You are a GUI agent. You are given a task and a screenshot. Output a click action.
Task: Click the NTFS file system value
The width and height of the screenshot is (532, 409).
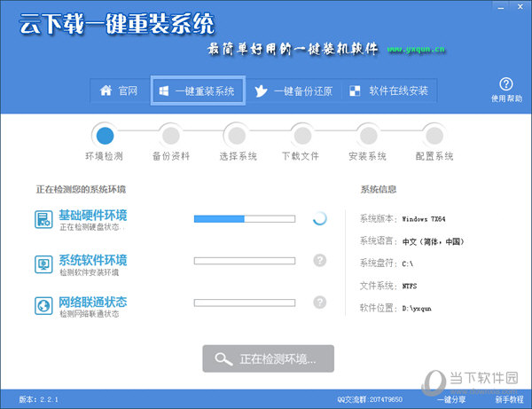[x=410, y=287]
